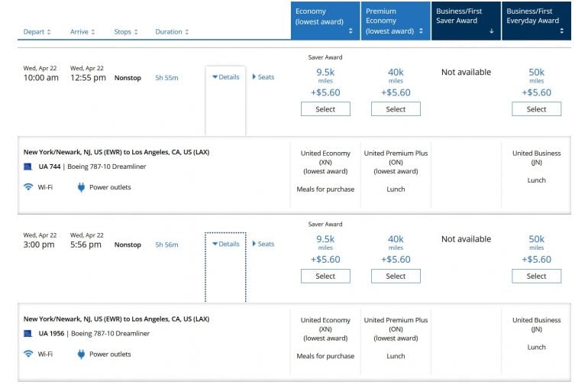Click power outlets icon for UA 744

(x=81, y=187)
